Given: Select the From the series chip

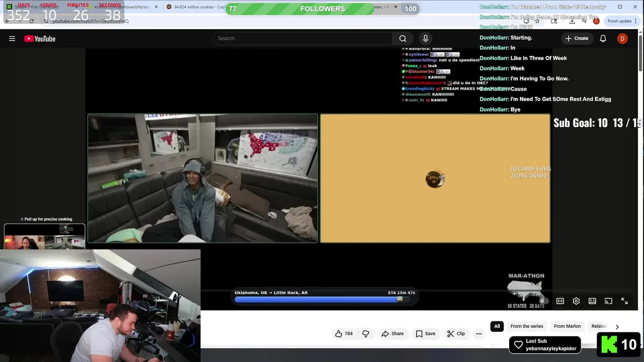Looking at the screenshot, I should pyautogui.click(x=527, y=326).
